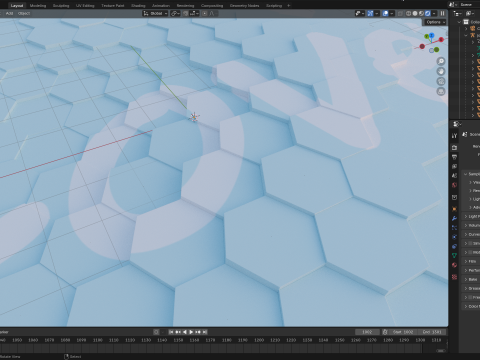This screenshot has height=360, width=480.
Task: Toggle viewport overlays display
Action: pyautogui.click(x=385, y=13)
